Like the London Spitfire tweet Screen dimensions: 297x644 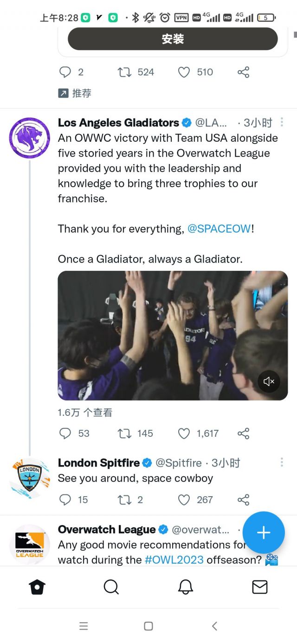pos(184,500)
